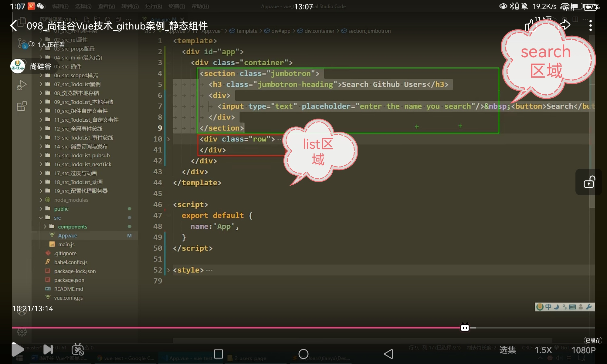Like the video with thumbs-up icon

coord(529,25)
